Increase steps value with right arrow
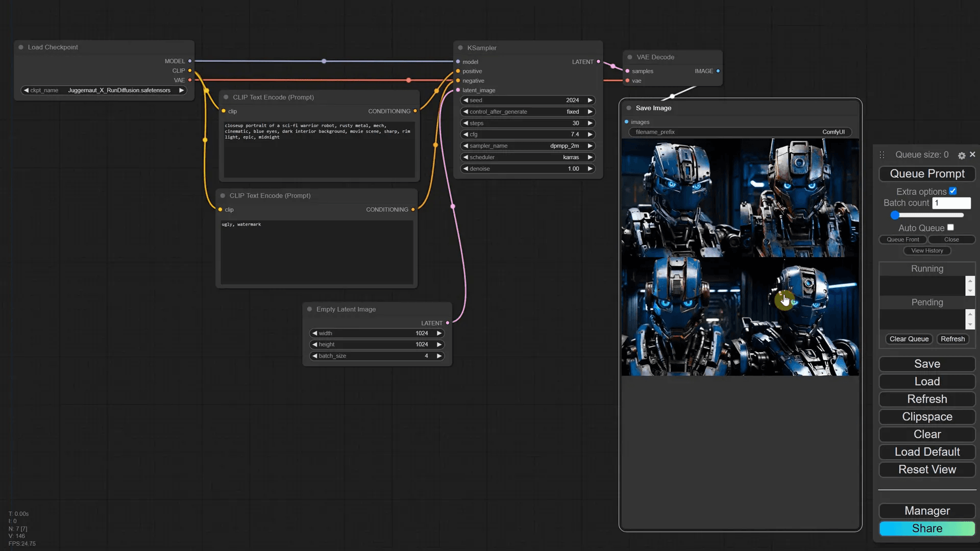The height and width of the screenshot is (551, 980). (x=590, y=123)
